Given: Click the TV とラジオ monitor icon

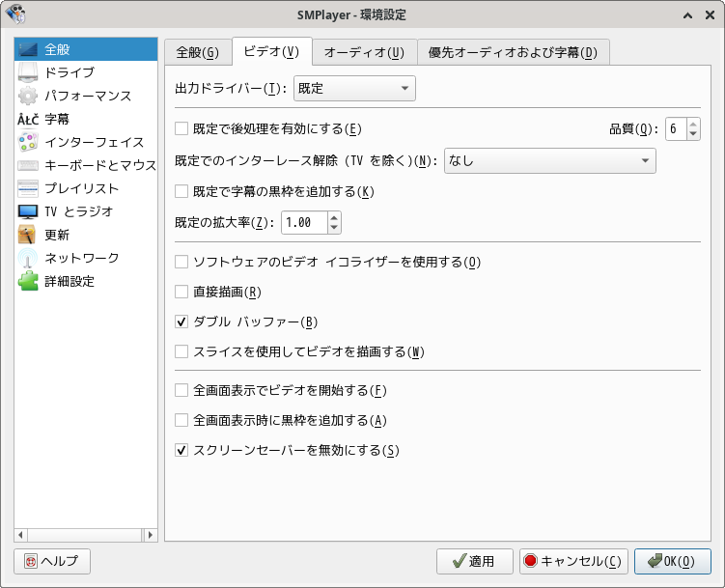Looking at the screenshot, I should point(29,211).
